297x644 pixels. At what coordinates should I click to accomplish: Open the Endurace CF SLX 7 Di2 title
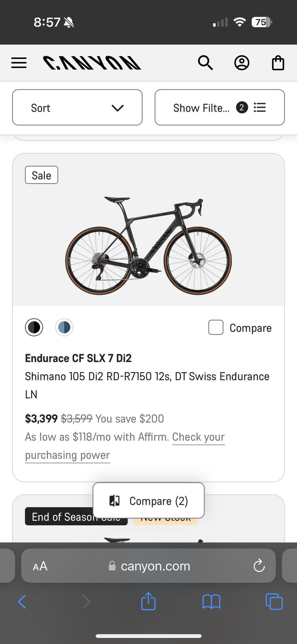78,358
